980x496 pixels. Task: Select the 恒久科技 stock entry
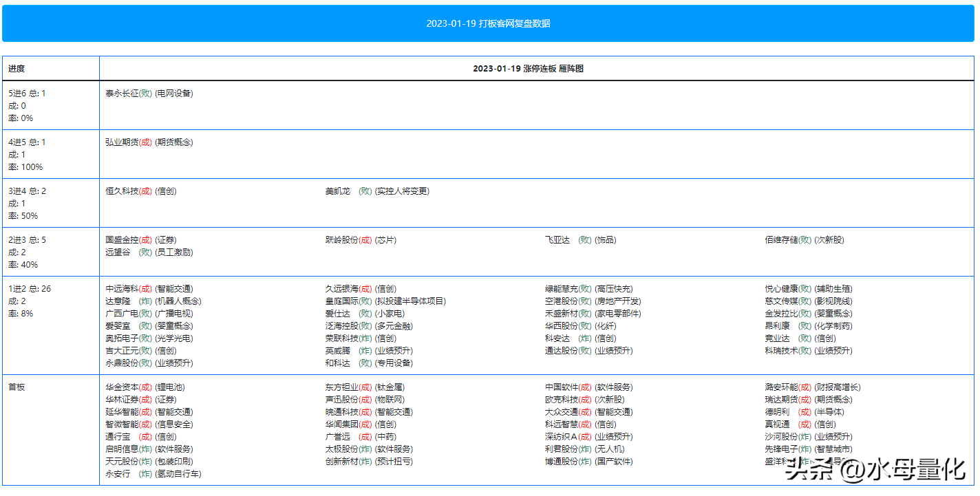point(122,191)
